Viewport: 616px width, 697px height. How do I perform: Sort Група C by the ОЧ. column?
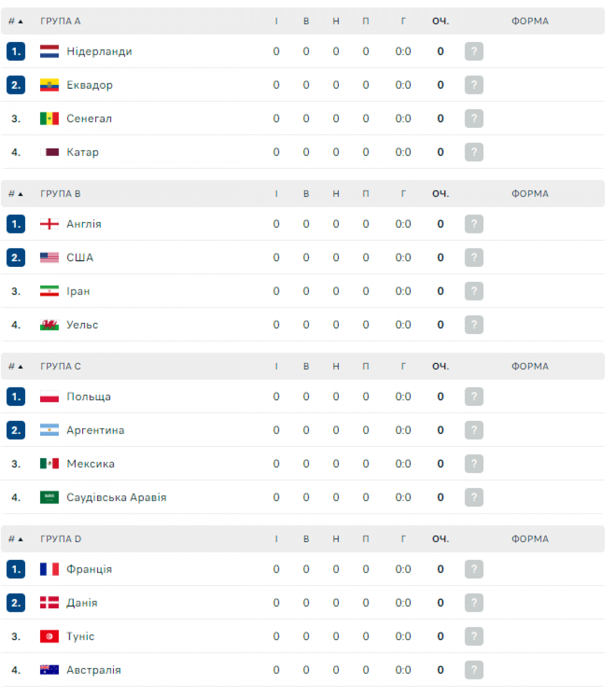[x=440, y=366]
